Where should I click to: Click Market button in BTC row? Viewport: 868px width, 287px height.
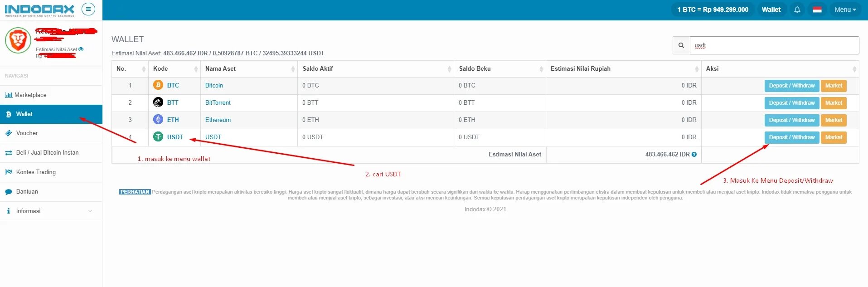pos(834,86)
